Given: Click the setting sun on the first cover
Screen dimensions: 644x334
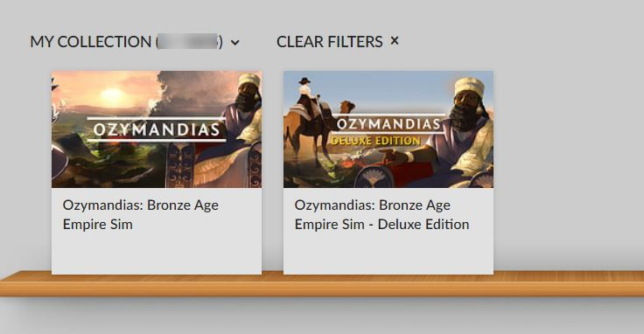Looking at the screenshot, I should point(112,95).
